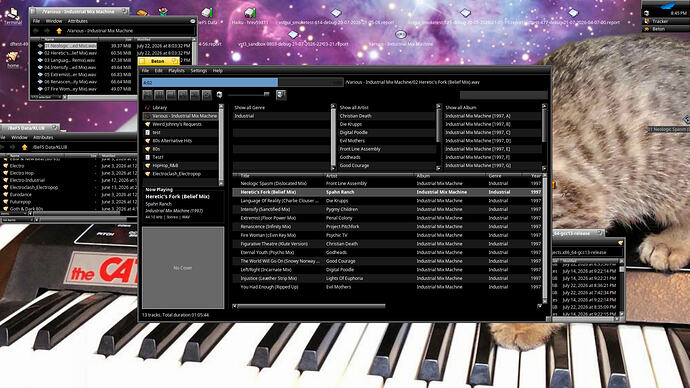
Task: Select file 07 Fire Wom...ey Mix).wav
Action: tap(70, 89)
